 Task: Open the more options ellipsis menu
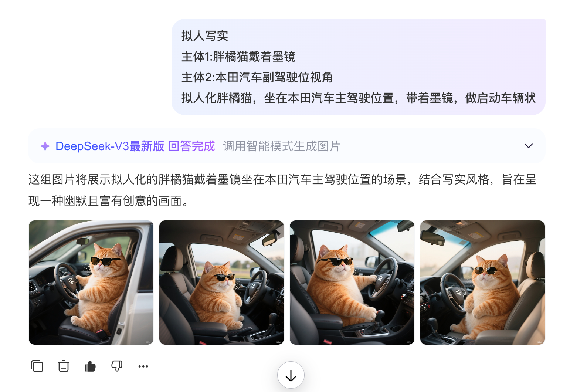pos(143,366)
